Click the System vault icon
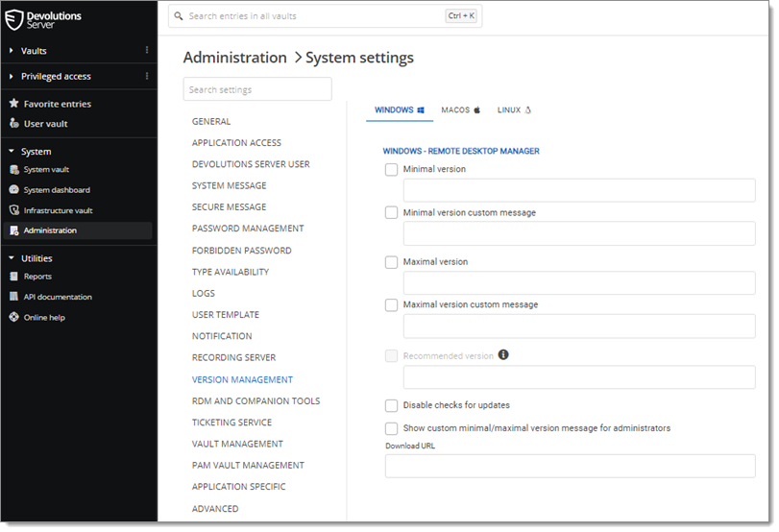This screenshot has width=779, height=532. tap(13, 169)
